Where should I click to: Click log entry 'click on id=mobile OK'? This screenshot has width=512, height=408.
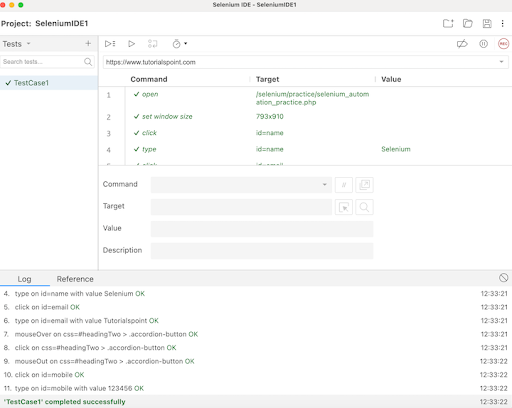[x=256, y=375]
